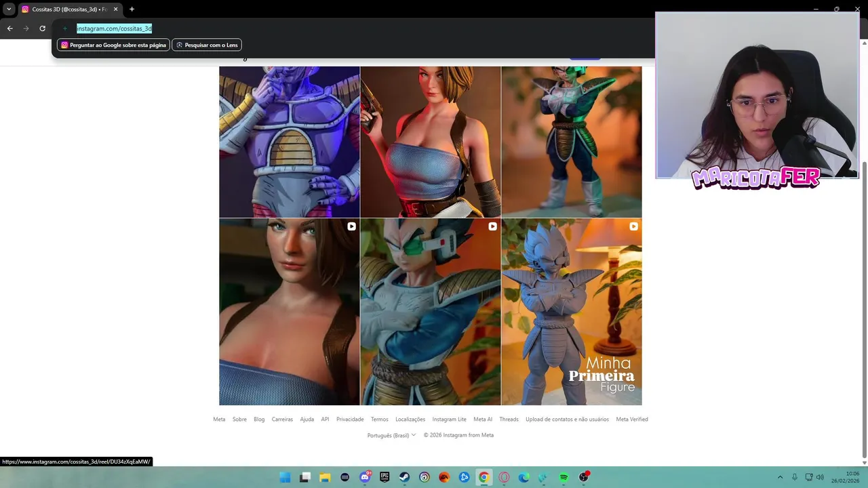The width and height of the screenshot is (868, 488).
Task: Open the Minha Primeira Figure reel
Action: [572, 312]
